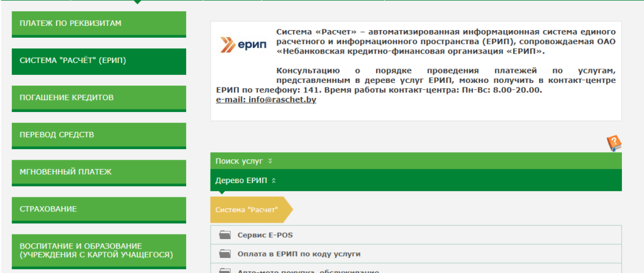644x273 pixels.
Task: Click the ЕРИП logo image
Action: [x=243, y=45]
